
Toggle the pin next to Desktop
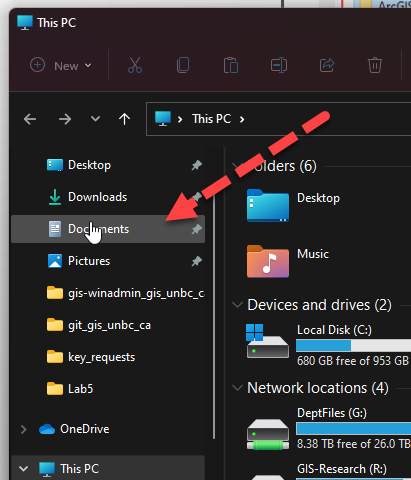197,165
